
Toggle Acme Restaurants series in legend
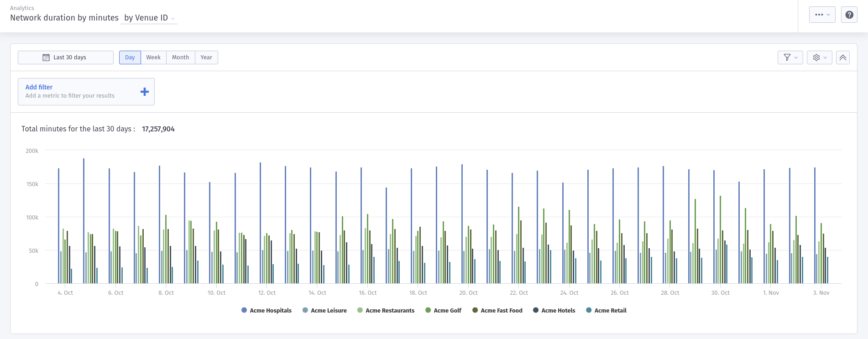tap(386, 310)
